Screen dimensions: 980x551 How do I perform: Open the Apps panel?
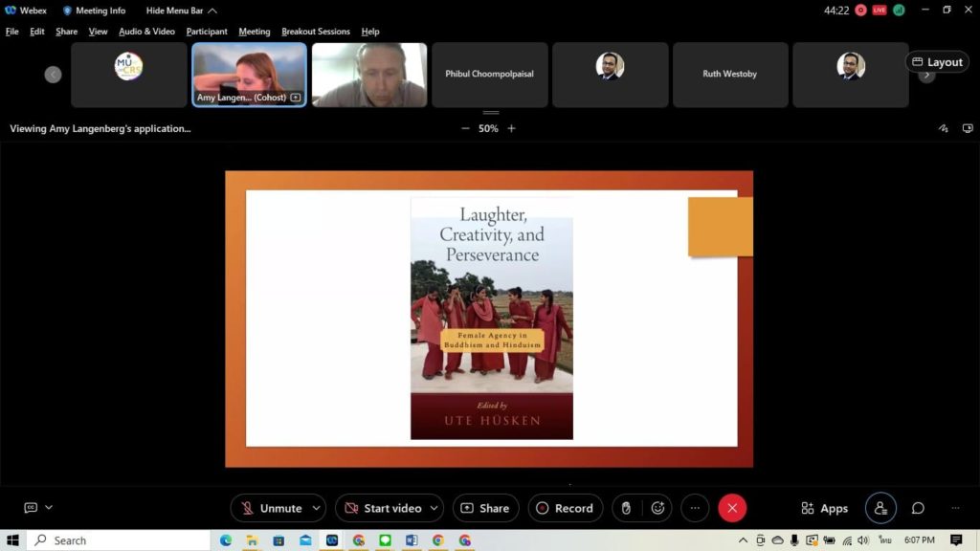coord(824,508)
